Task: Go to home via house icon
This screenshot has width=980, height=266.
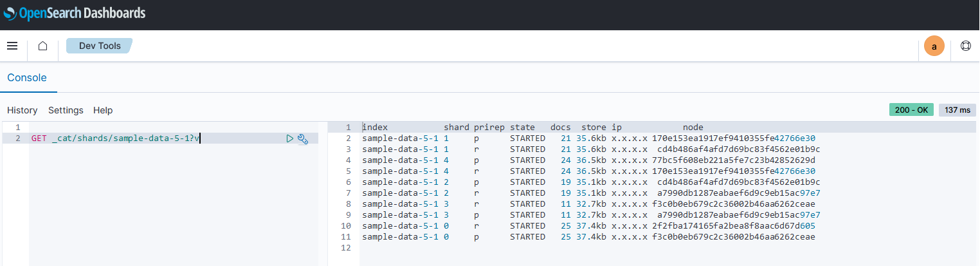Action: pyautogui.click(x=42, y=46)
